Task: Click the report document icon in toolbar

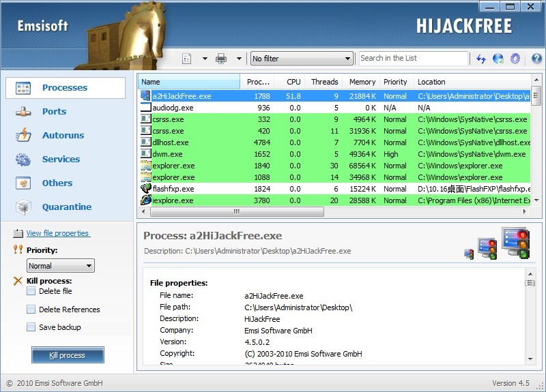Action: coord(187,59)
